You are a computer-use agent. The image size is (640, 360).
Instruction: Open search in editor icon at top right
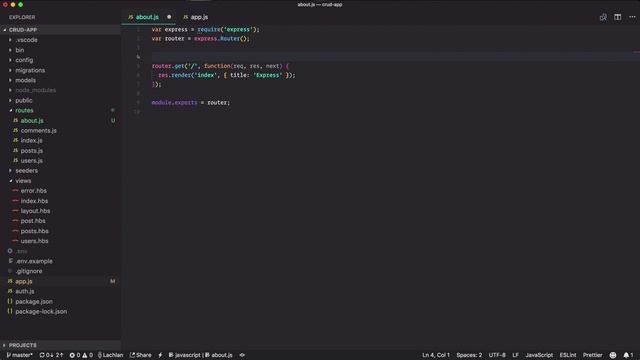pos(603,17)
